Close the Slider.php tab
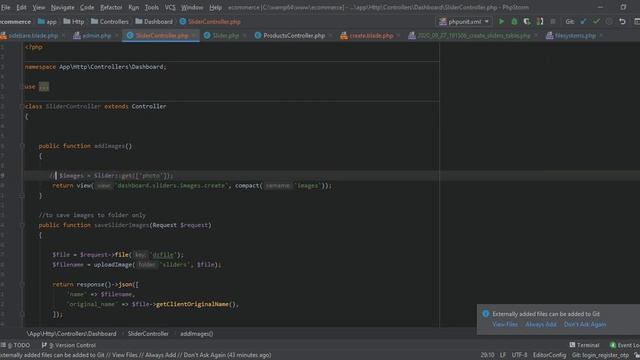Screen dimensions: 640x360 (244, 36)
